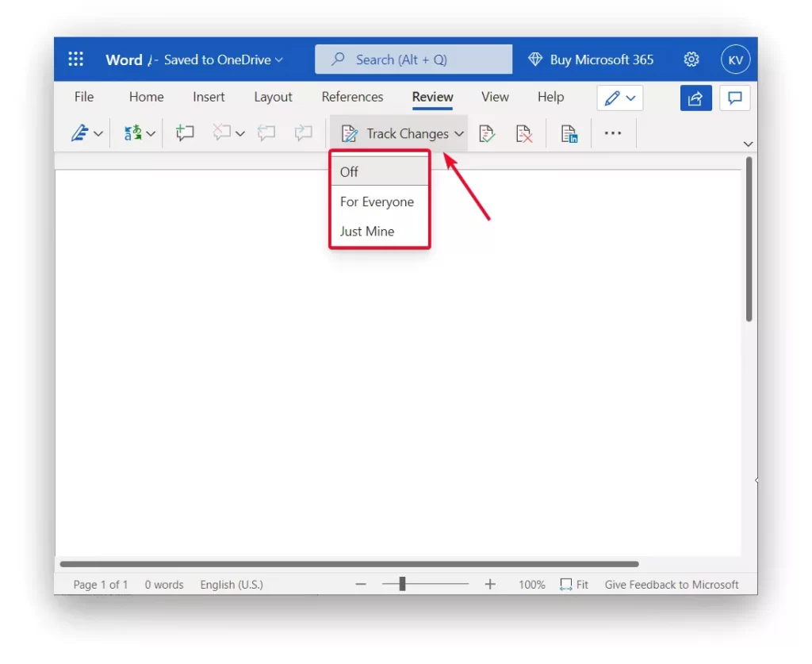
Task: Click the ribbon display options chevron
Action: [748, 144]
